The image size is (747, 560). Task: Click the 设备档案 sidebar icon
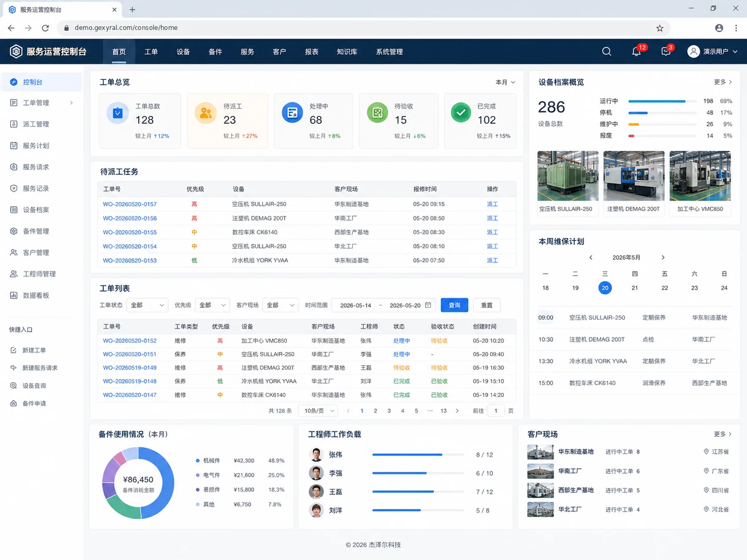click(x=14, y=209)
